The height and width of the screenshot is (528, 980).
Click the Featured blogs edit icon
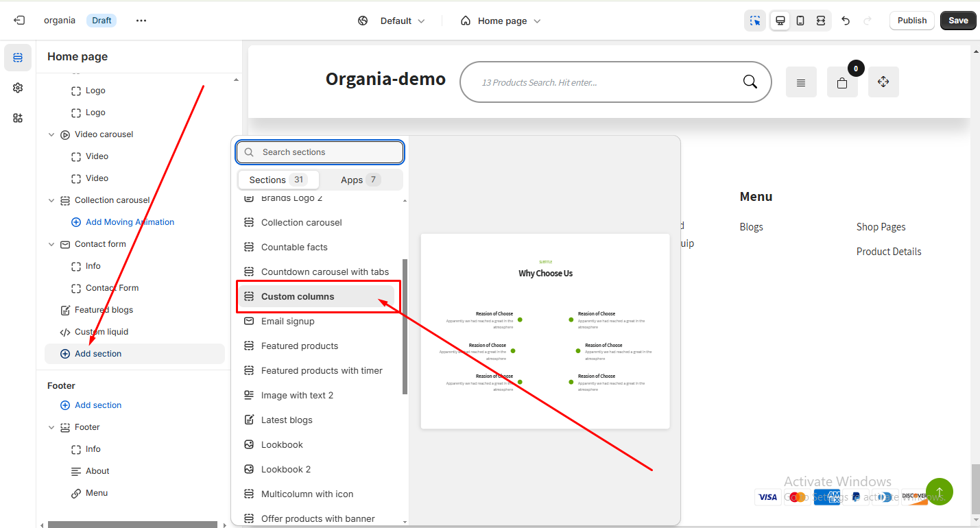coord(65,310)
